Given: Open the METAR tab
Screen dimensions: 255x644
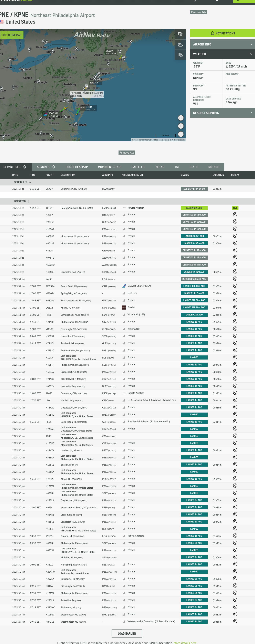Looking at the screenshot, I should click(160, 167).
